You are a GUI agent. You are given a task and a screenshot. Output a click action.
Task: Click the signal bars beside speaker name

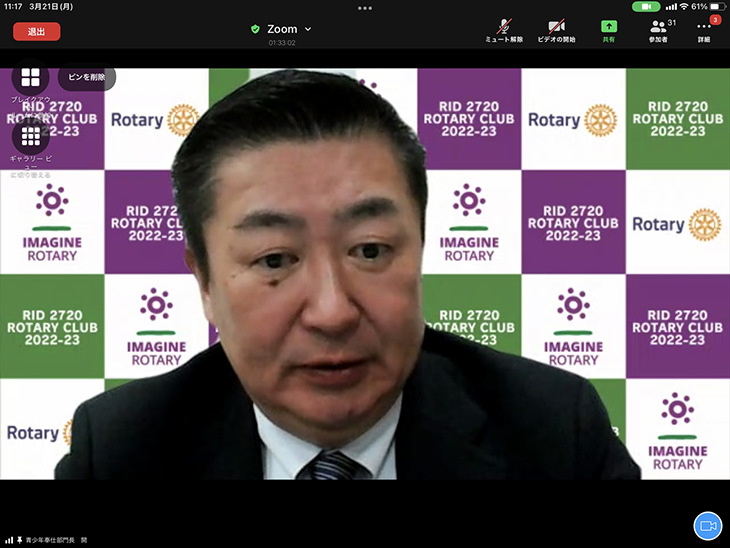(9, 540)
